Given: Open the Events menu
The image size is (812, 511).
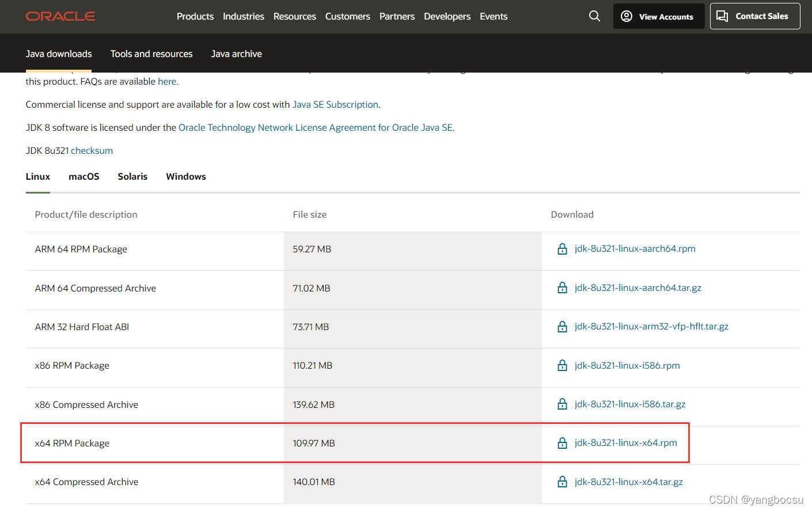Looking at the screenshot, I should (x=494, y=16).
